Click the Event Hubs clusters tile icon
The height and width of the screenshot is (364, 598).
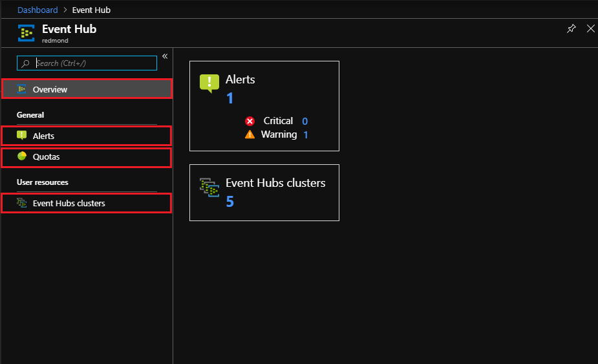point(209,187)
